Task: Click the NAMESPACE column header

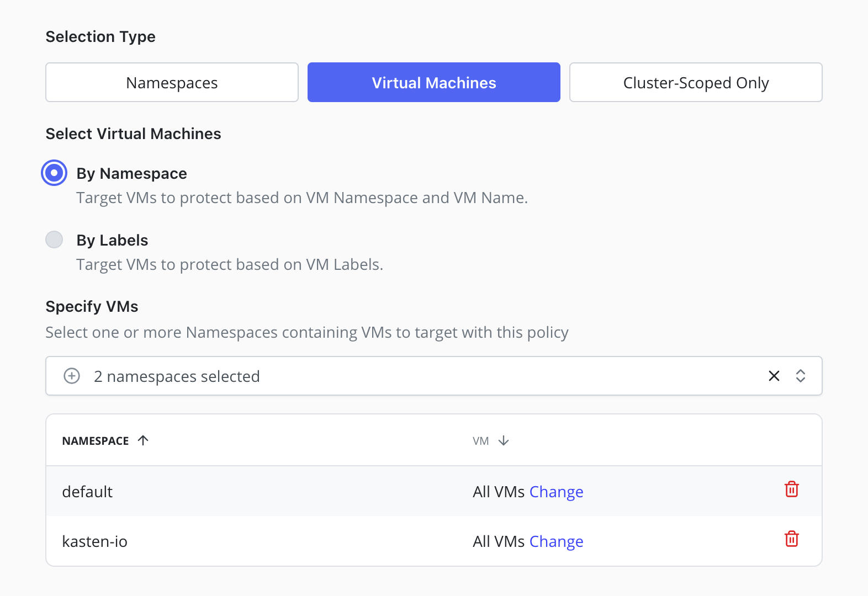Action: [x=96, y=441]
